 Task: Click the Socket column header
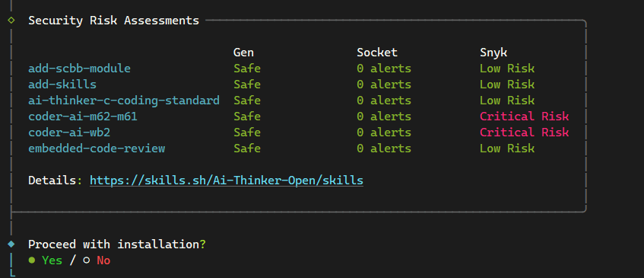tap(377, 53)
